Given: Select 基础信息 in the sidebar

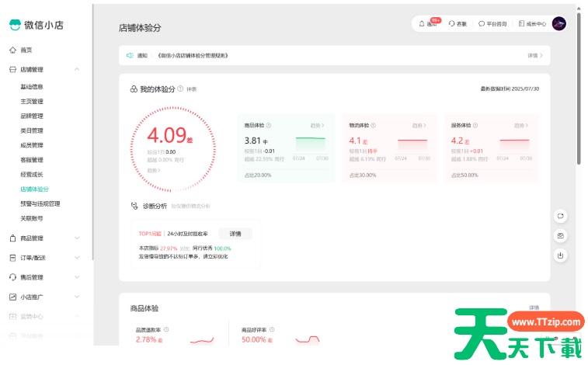Looking at the screenshot, I should pos(32,86).
